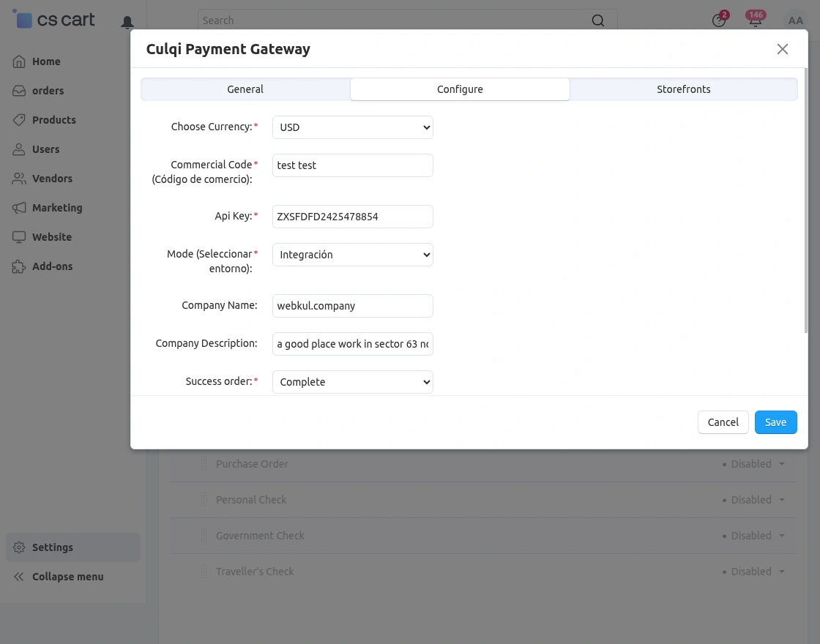Click the orders inbox icon
This screenshot has height=644, width=820.
(19, 91)
